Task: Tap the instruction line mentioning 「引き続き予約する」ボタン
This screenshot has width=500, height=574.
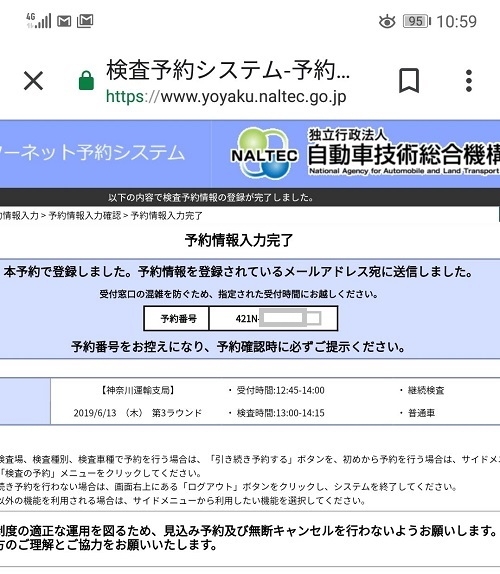Action: [250, 459]
